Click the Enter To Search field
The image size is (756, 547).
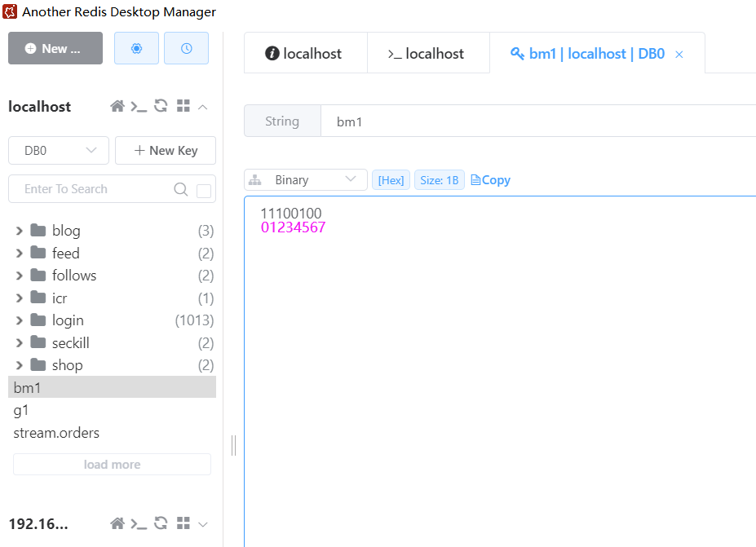click(94, 189)
